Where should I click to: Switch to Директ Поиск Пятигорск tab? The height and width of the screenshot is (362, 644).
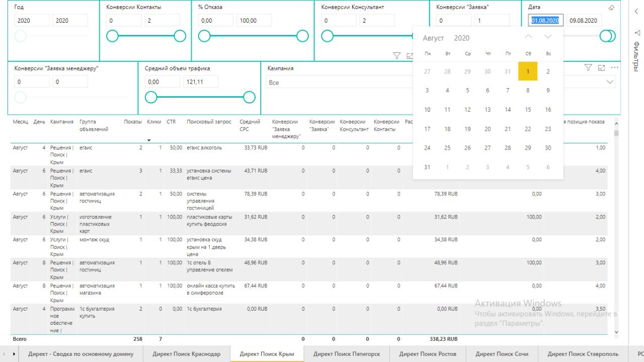[347, 354]
